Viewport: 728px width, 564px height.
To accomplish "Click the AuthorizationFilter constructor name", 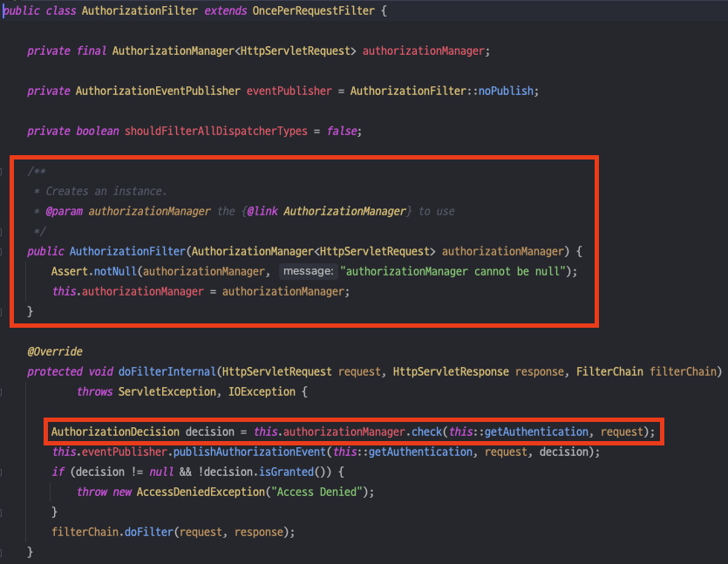I will (127, 251).
